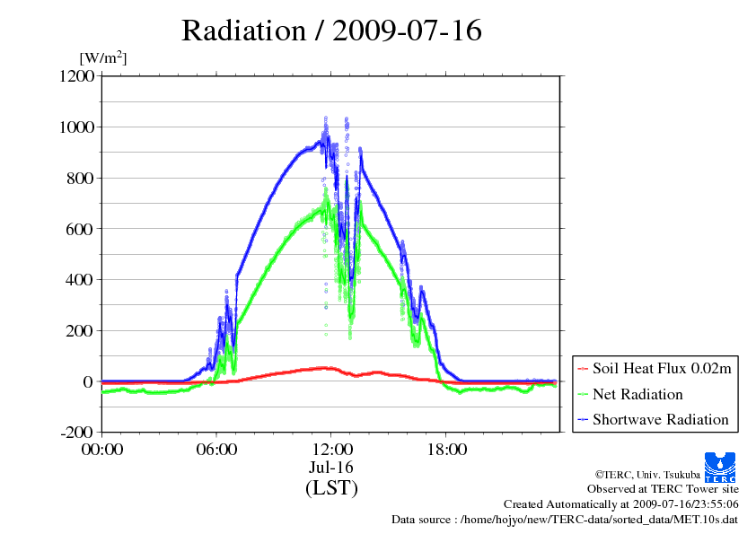Click the 'Net Radiation' legend label
Viewport: 756px width, 534px height.
click(637, 394)
